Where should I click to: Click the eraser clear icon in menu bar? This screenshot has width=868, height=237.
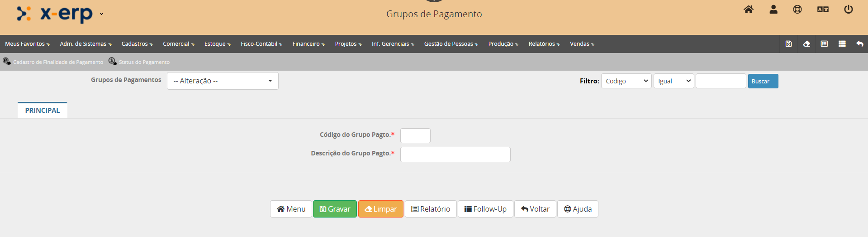click(x=806, y=44)
